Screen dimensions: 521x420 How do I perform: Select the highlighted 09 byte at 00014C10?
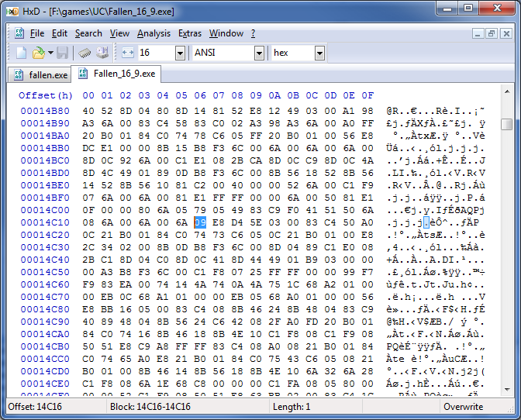pos(200,222)
